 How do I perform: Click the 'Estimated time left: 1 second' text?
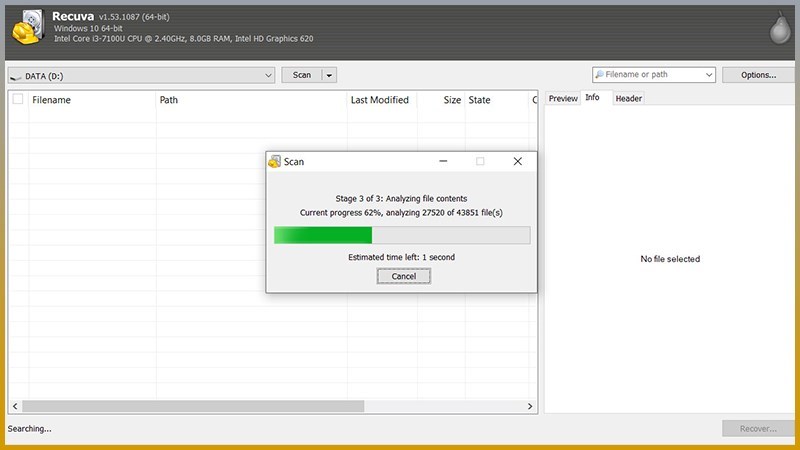402,257
